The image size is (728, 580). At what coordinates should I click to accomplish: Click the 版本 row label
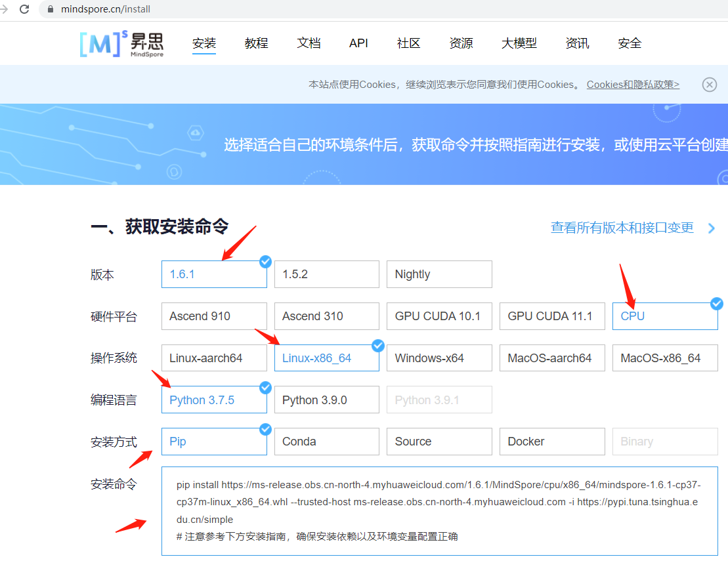tap(102, 275)
